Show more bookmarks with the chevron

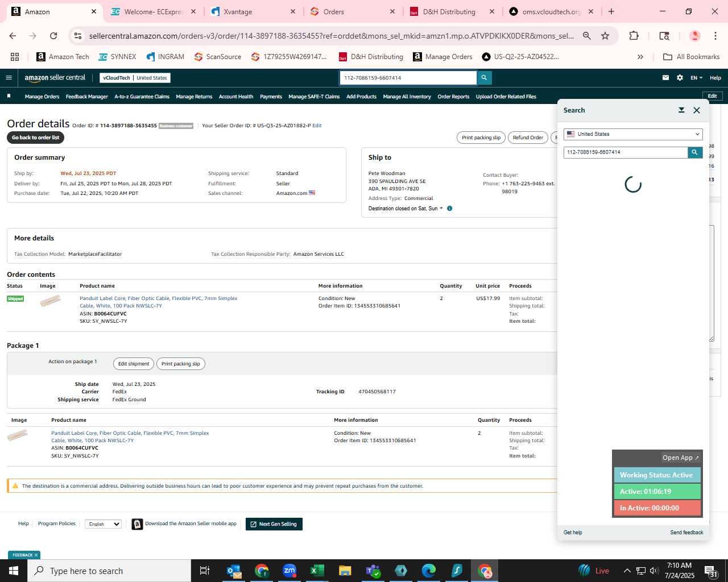pos(640,57)
